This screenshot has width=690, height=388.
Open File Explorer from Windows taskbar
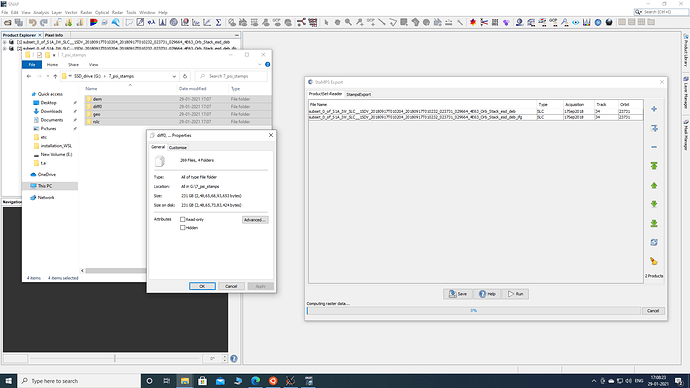pyautogui.click(x=184, y=381)
